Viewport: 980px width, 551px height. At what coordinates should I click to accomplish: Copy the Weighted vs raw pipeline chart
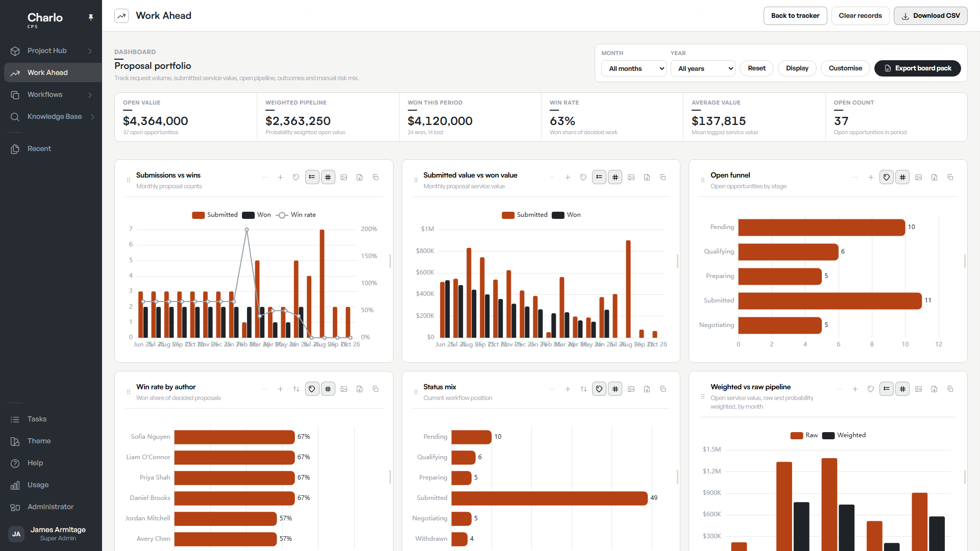(950, 389)
